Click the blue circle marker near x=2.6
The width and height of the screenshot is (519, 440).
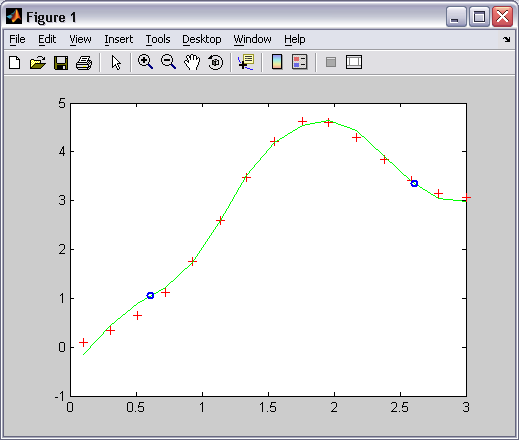414,183
